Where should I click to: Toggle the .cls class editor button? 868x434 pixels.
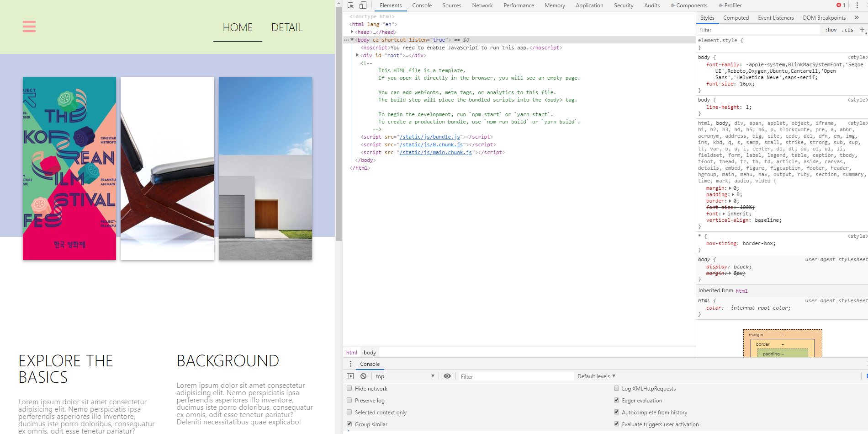tap(848, 30)
